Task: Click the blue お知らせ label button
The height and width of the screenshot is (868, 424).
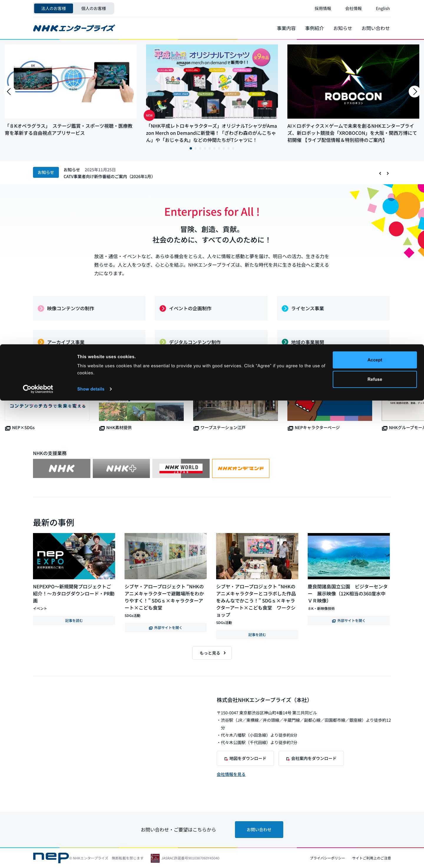Action: point(46,172)
